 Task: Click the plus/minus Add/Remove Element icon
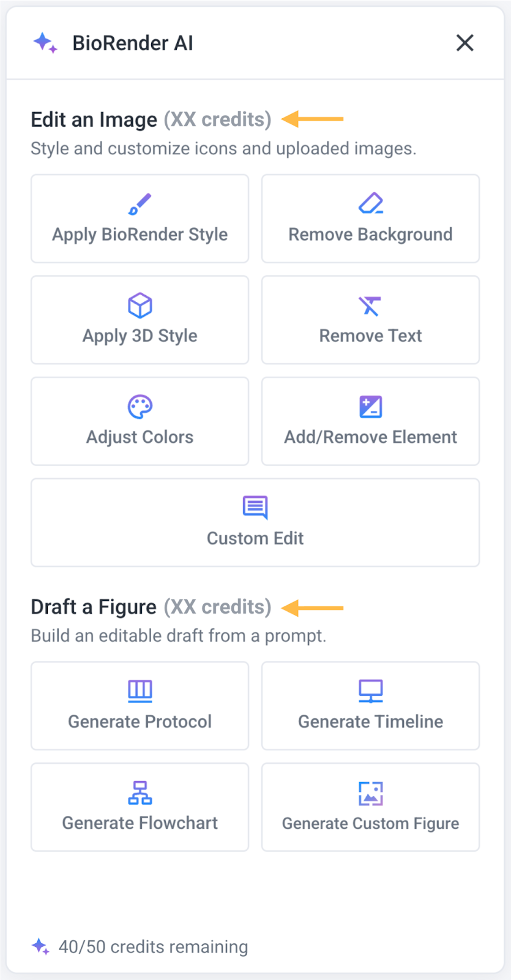click(x=370, y=407)
